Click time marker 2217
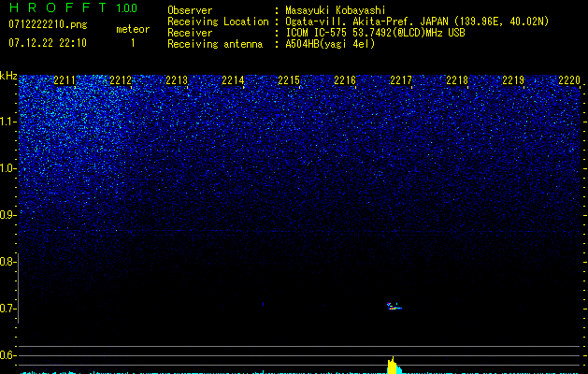This screenshot has height=374, width=588. (401, 80)
